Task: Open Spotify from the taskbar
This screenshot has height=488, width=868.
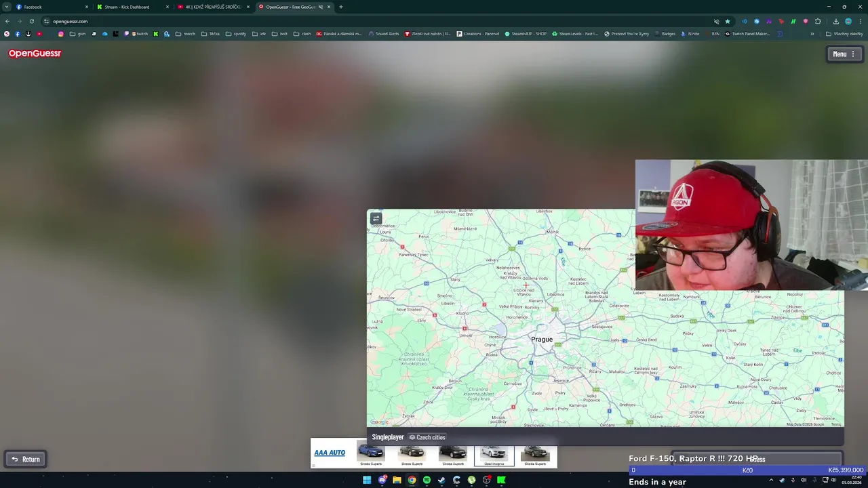Action: coord(427,480)
